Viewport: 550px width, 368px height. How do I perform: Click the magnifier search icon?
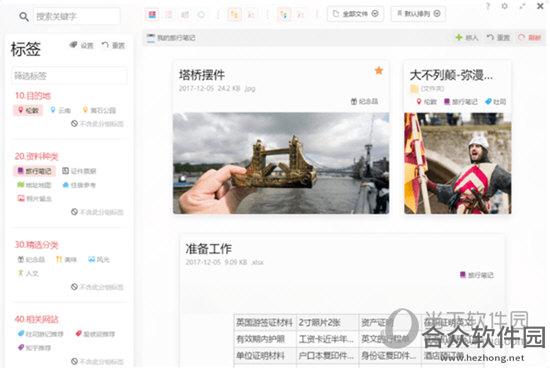coord(24,16)
